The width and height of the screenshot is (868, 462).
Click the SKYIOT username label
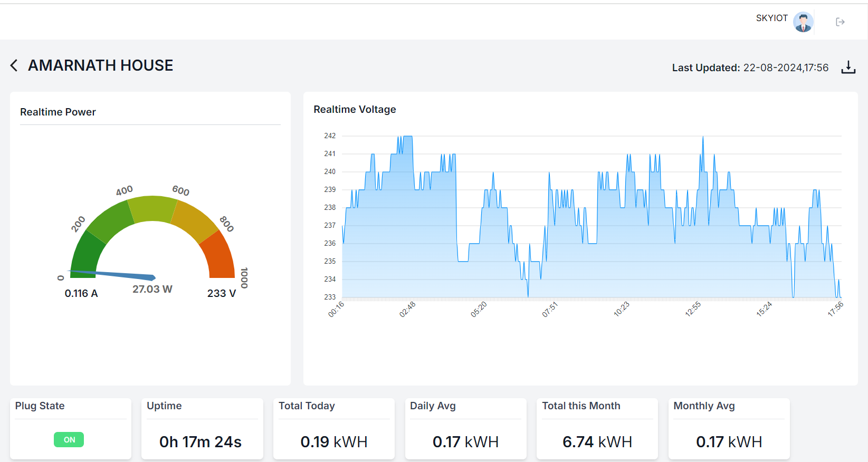[771, 18]
